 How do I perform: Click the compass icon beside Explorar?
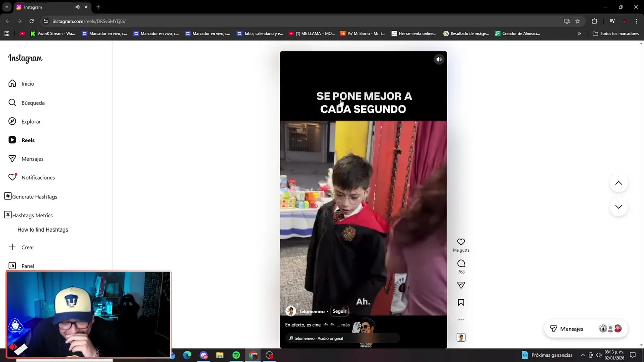pyautogui.click(x=12, y=121)
